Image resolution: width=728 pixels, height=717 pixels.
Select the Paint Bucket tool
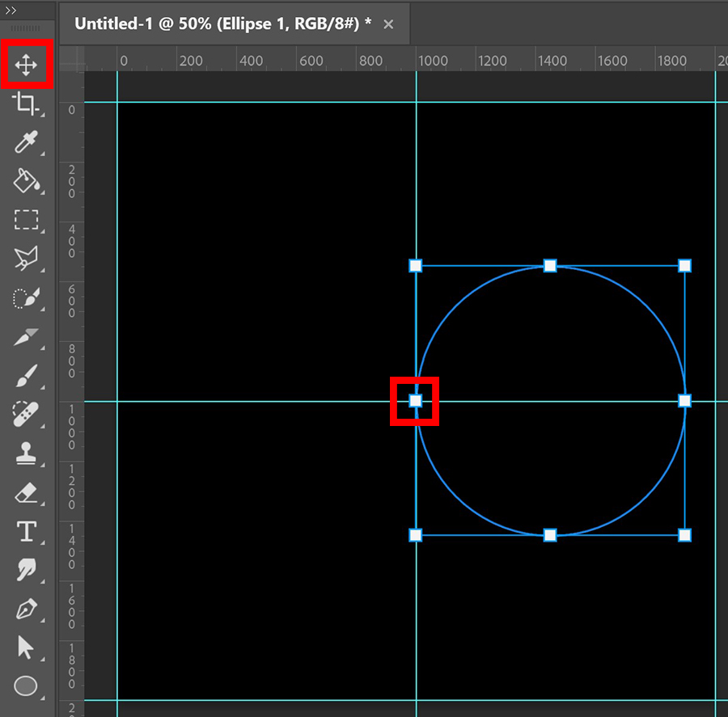tap(26, 180)
